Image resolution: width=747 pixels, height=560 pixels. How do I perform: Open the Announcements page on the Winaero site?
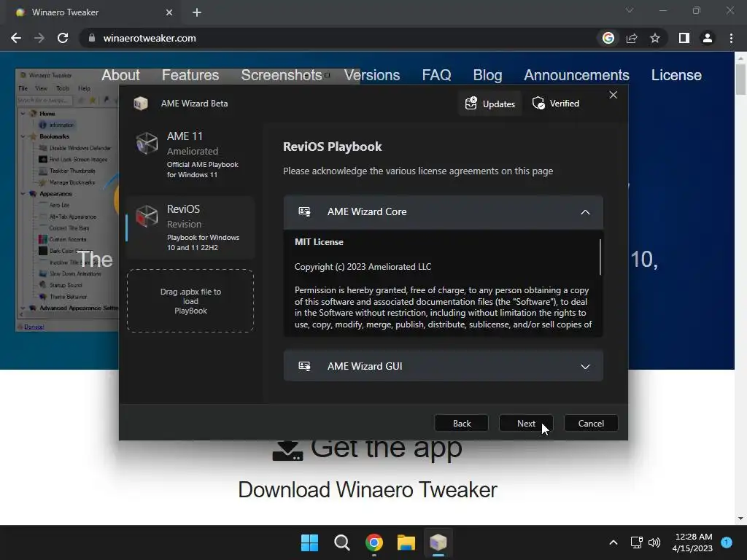[576, 75]
